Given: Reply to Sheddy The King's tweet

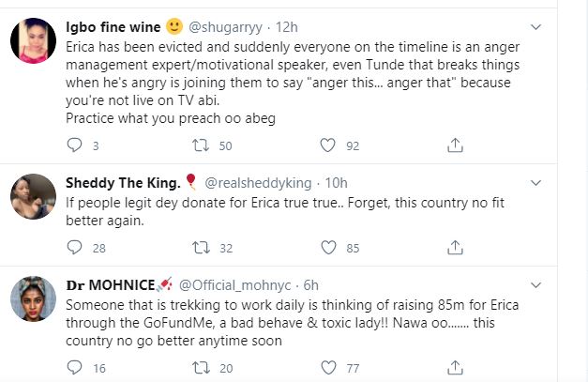Looking at the screenshot, I should click(x=77, y=248).
